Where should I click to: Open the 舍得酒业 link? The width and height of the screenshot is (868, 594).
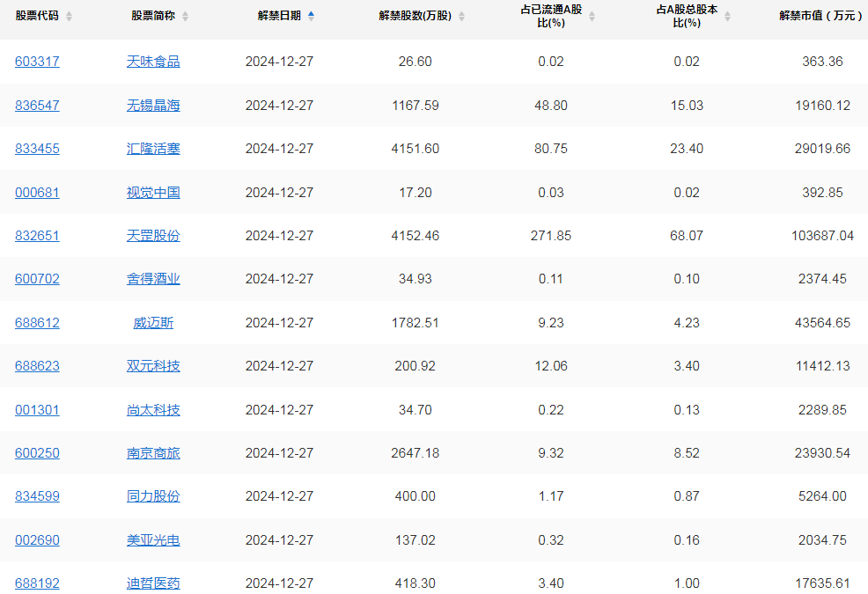[153, 278]
